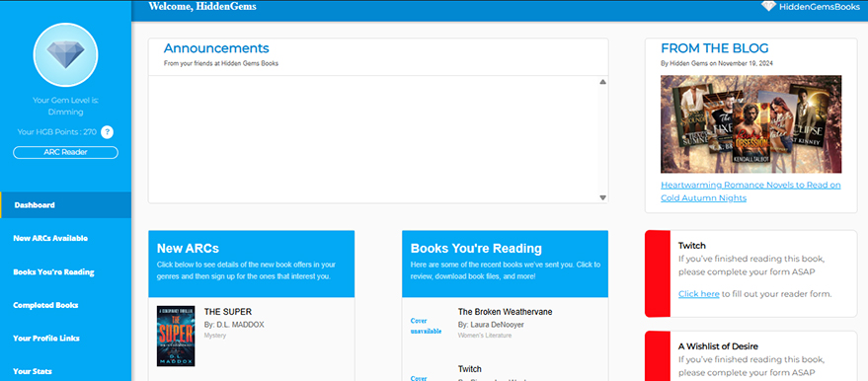
Task: Click the ARC Reader button
Action: [65, 152]
